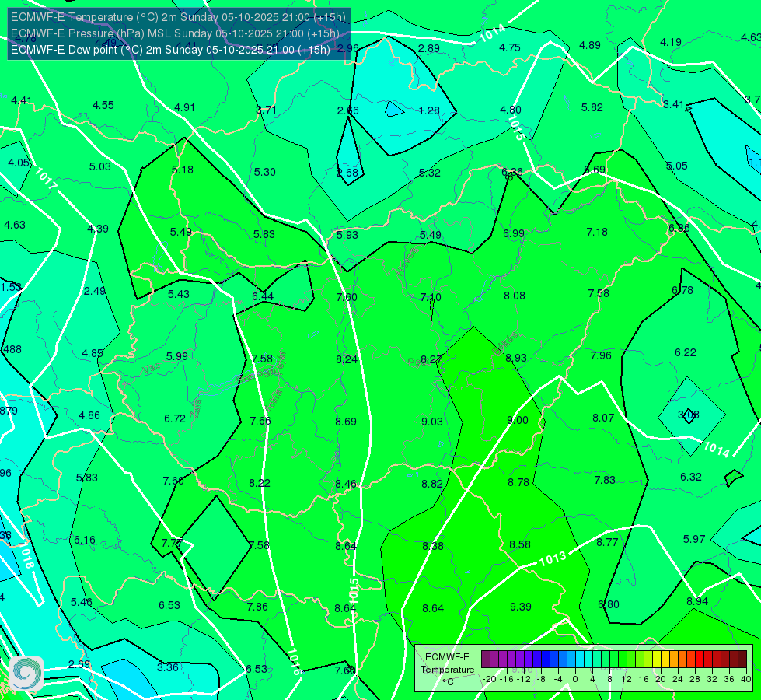Click the dark purple -20 legend swatch

(486, 660)
